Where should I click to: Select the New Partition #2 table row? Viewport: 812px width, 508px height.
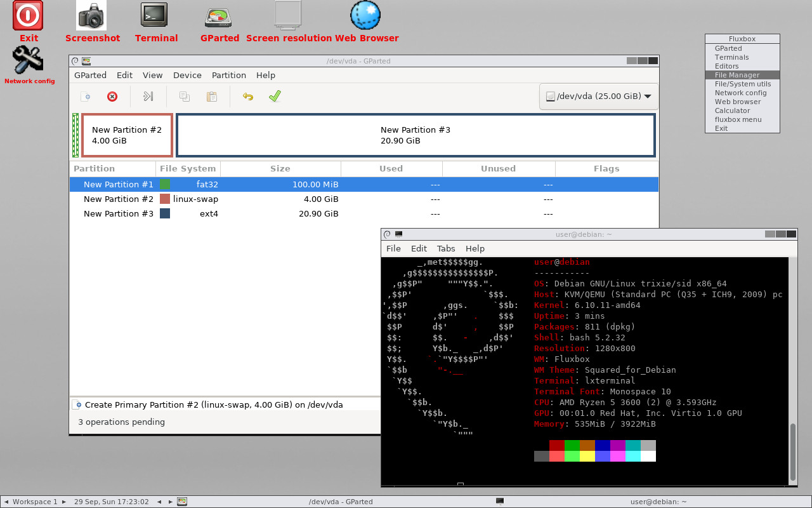pyautogui.click(x=364, y=199)
